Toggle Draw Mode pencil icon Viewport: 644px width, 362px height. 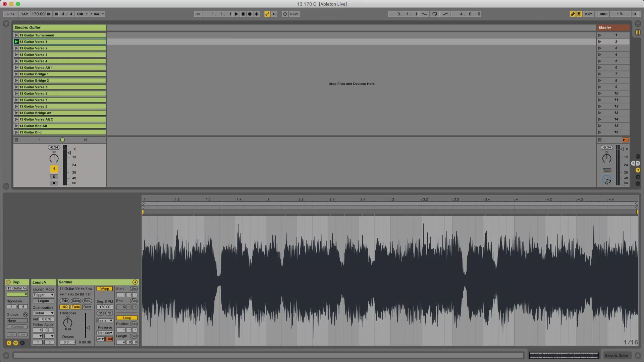click(x=572, y=14)
